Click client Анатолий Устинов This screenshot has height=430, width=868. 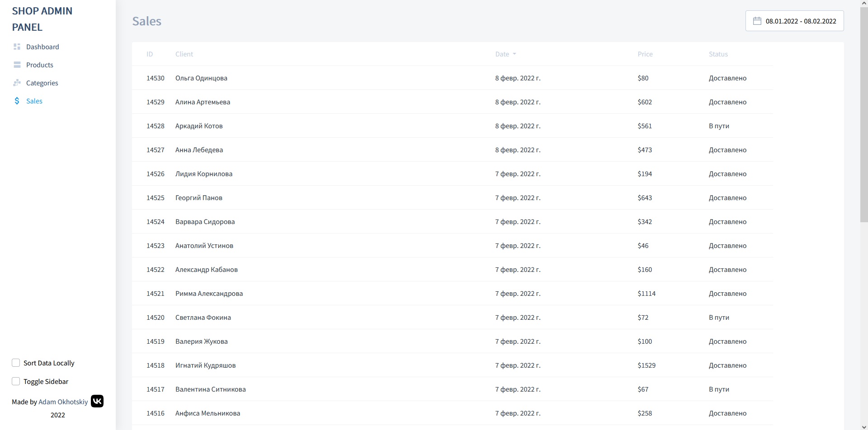204,246
